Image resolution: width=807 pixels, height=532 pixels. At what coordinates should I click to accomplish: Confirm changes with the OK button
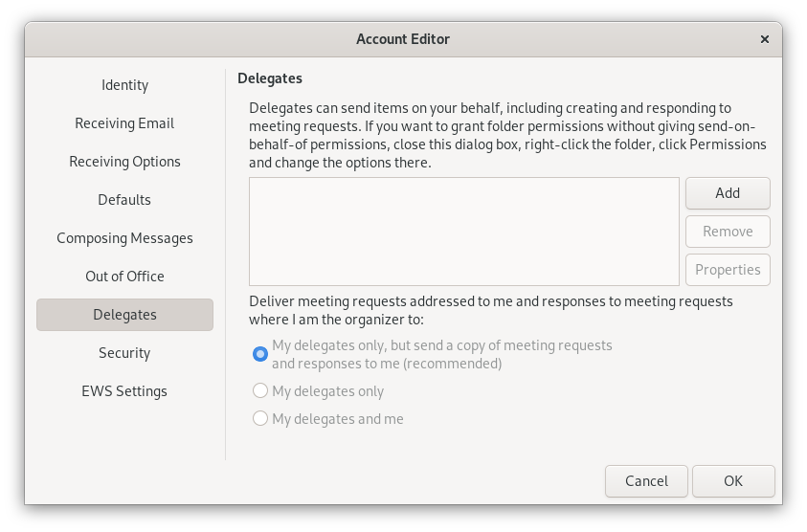point(733,481)
